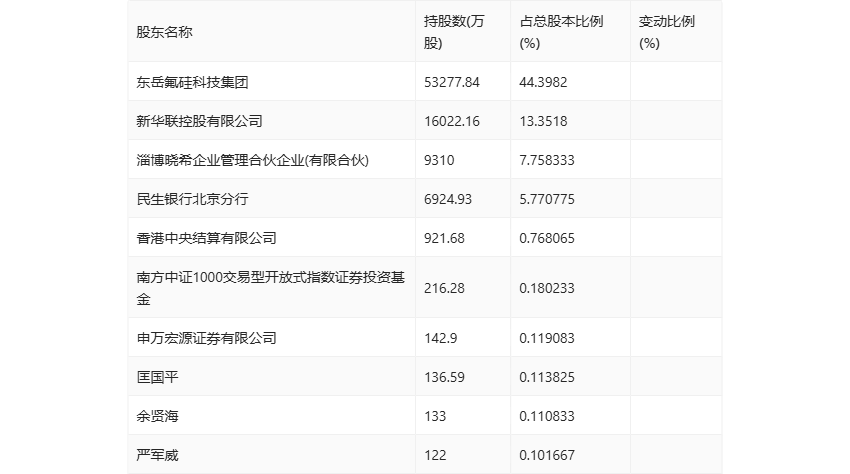The height and width of the screenshot is (474, 850).
Task: Select the percentage 13.3518
Action: (x=543, y=121)
